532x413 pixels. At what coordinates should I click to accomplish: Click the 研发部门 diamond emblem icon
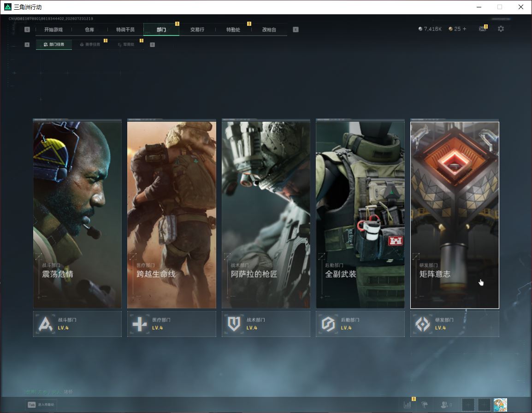[422, 324]
